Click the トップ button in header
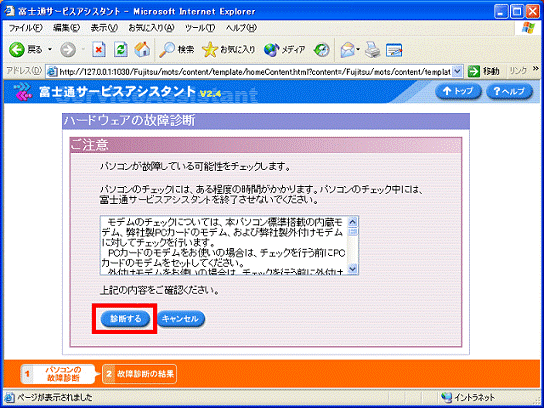Image resolution: width=544 pixels, height=408 pixels. [458, 91]
